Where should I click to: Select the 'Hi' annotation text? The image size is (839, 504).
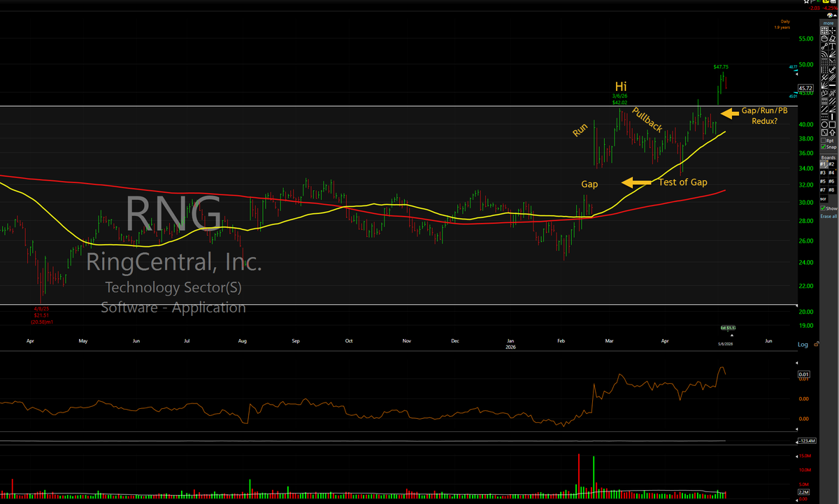click(x=620, y=87)
